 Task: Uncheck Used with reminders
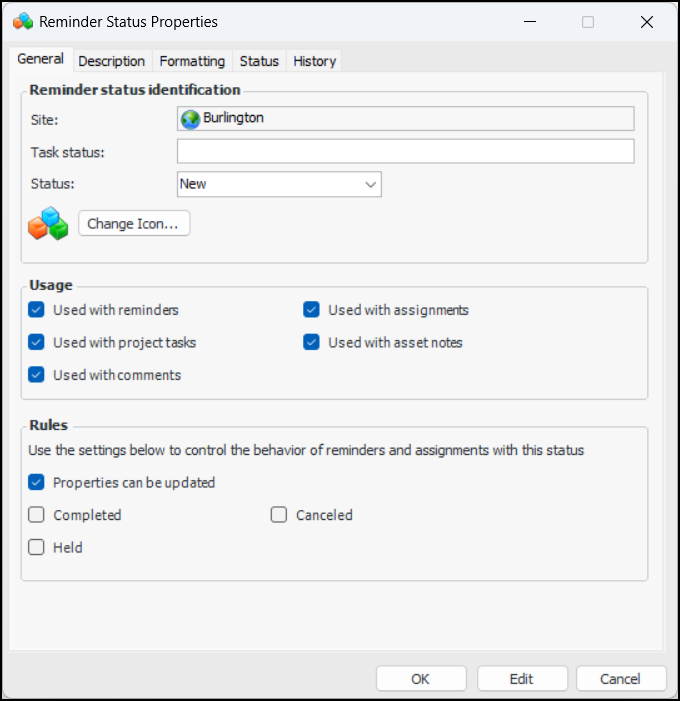click(37, 310)
